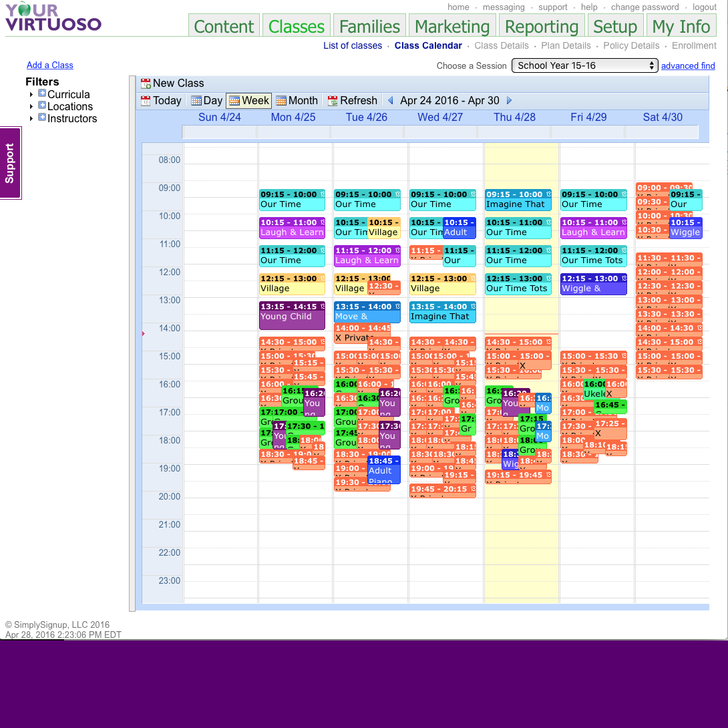This screenshot has width=728, height=728.
Task: Click the help link
Action: click(x=589, y=7)
